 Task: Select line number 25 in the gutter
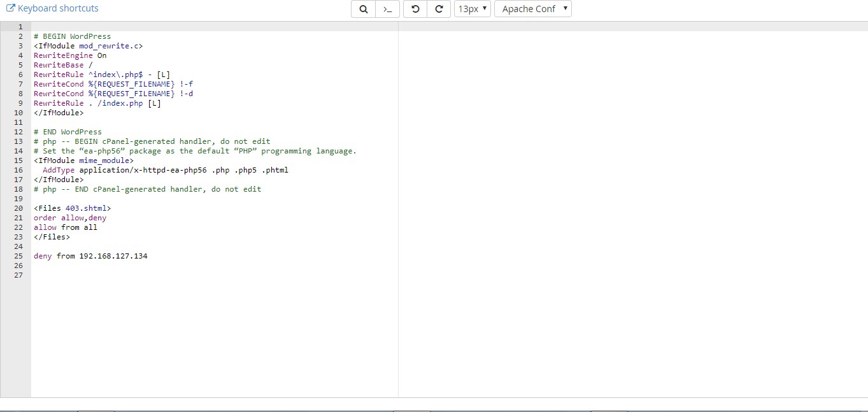18,256
